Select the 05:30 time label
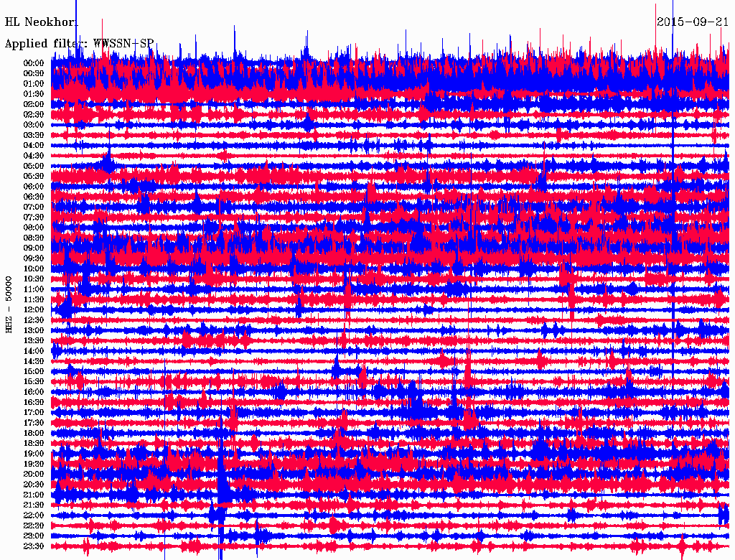Screen dimensions: 735x560 [x=34, y=176]
